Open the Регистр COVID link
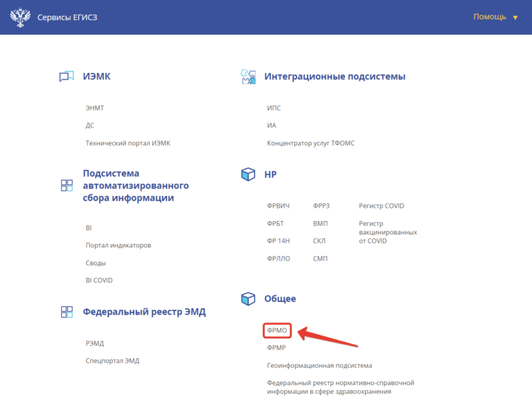Screen dimensions: 532x406 [381, 206]
